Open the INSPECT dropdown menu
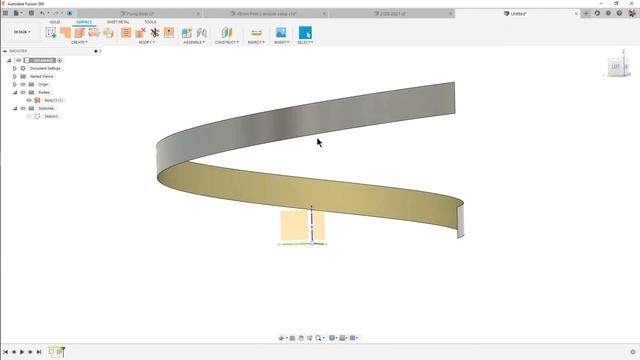 point(256,42)
